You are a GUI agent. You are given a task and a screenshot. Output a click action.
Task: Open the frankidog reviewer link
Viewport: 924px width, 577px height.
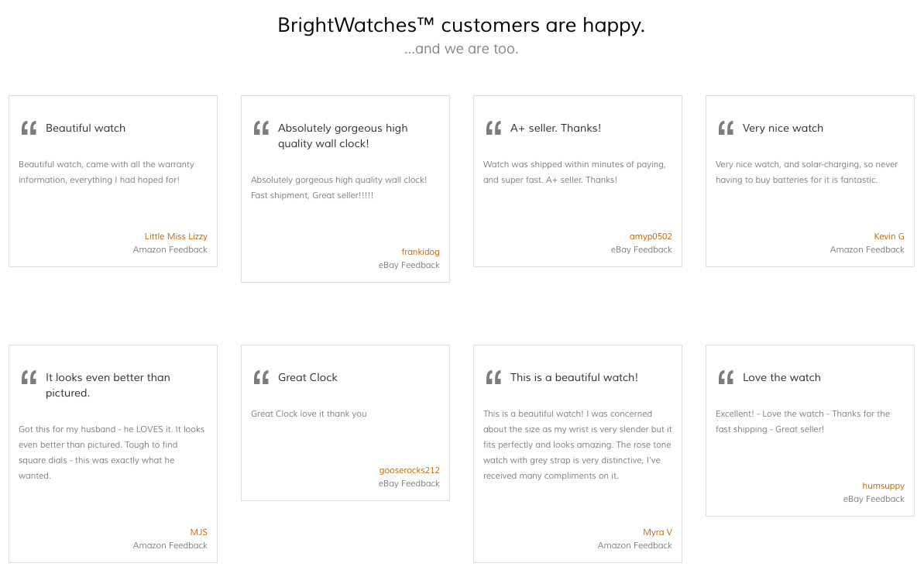(420, 252)
